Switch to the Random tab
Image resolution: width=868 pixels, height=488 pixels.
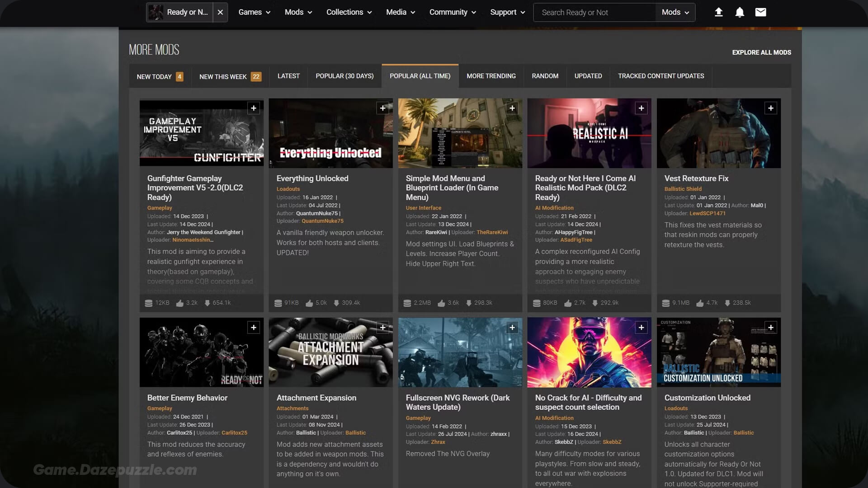click(x=545, y=76)
